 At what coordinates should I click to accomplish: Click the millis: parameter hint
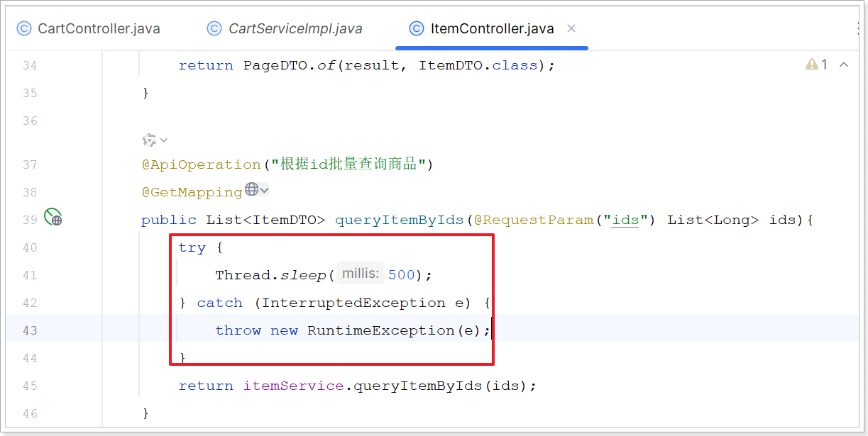(x=361, y=274)
